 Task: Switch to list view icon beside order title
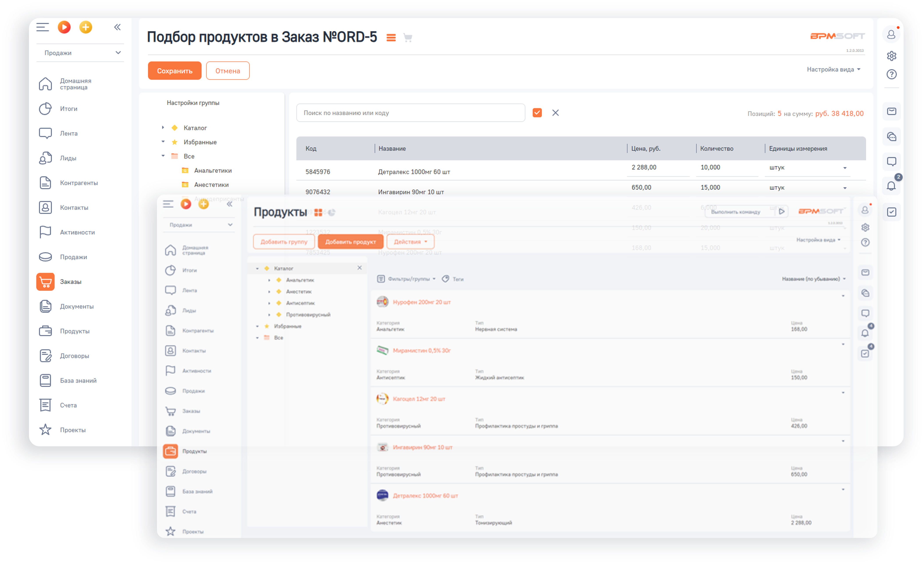(x=391, y=38)
